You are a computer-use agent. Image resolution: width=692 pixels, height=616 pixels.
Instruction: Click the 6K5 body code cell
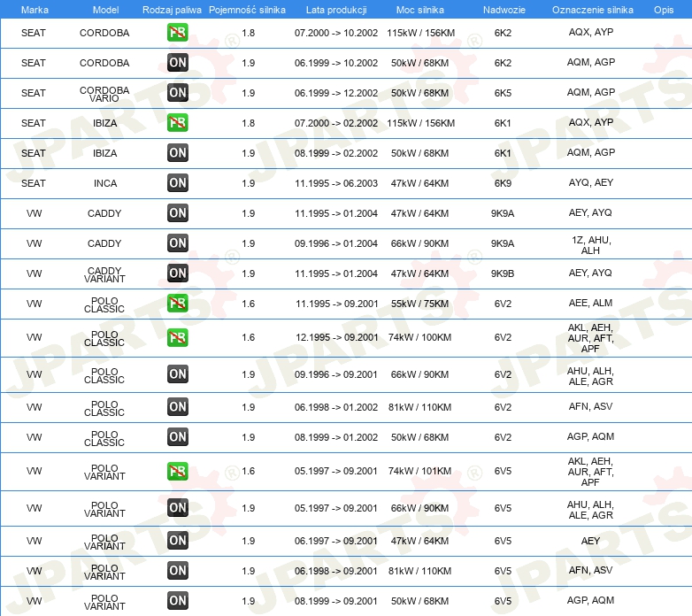click(503, 93)
